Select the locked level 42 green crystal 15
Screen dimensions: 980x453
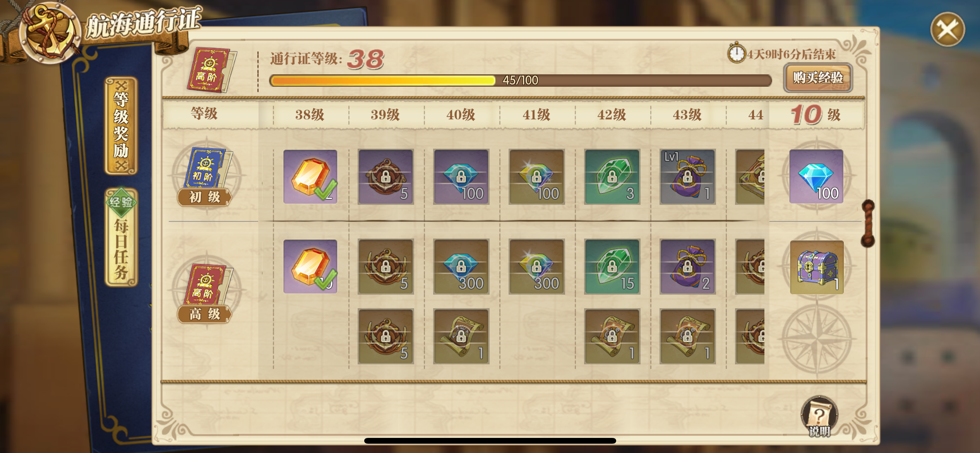[612, 266]
